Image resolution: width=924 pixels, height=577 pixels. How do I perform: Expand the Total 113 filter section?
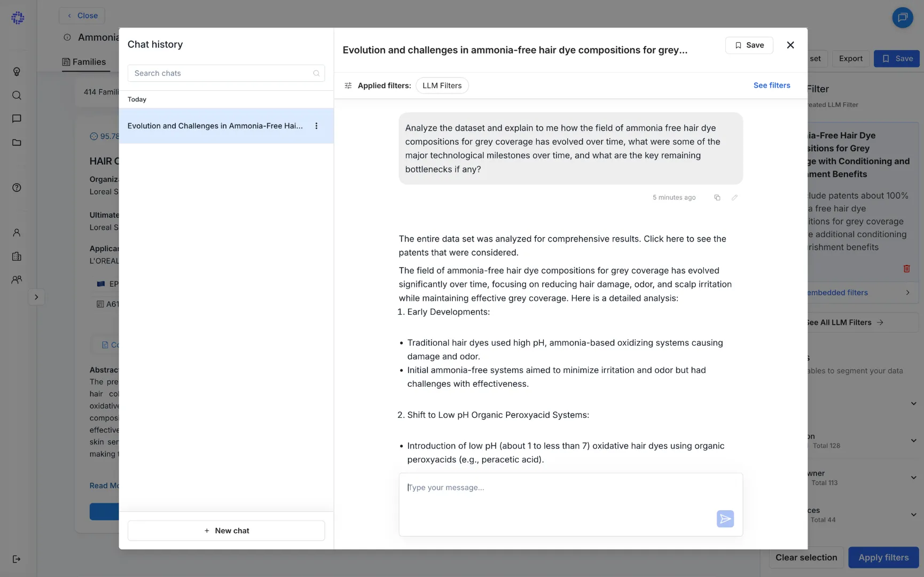pos(913,478)
